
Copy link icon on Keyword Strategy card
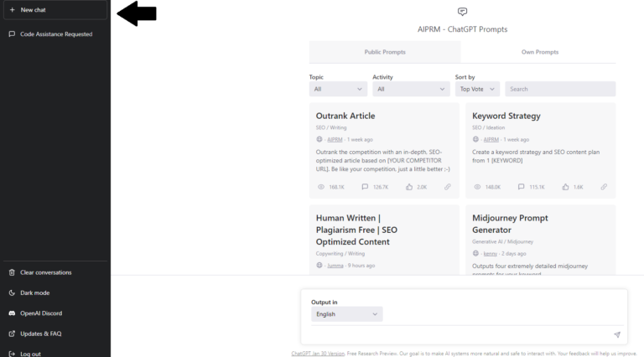[604, 187]
